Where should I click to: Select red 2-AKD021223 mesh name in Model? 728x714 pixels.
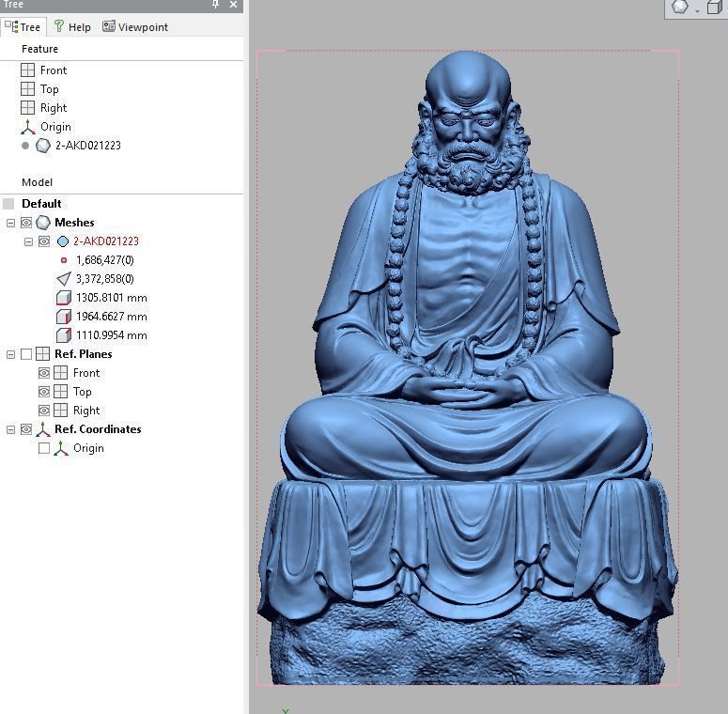pyautogui.click(x=106, y=241)
